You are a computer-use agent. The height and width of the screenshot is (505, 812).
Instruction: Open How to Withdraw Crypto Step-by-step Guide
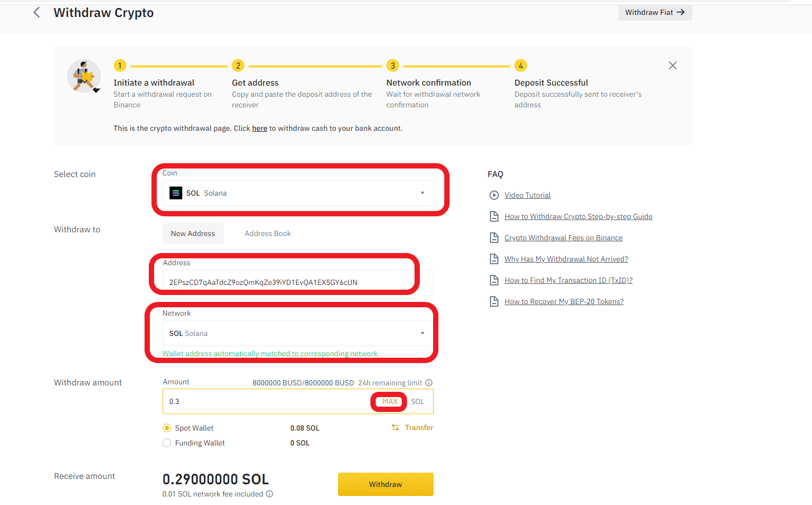[578, 216]
